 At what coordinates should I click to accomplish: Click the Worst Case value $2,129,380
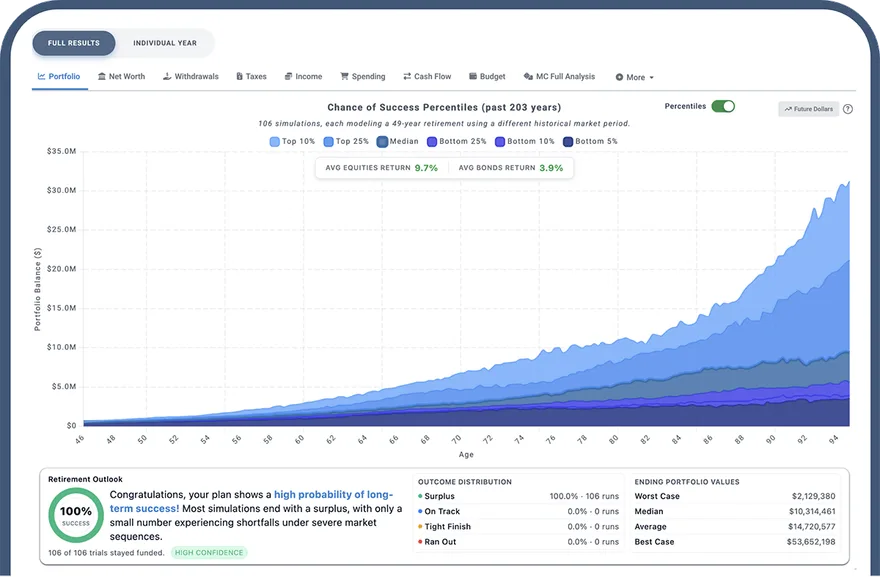click(813, 496)
